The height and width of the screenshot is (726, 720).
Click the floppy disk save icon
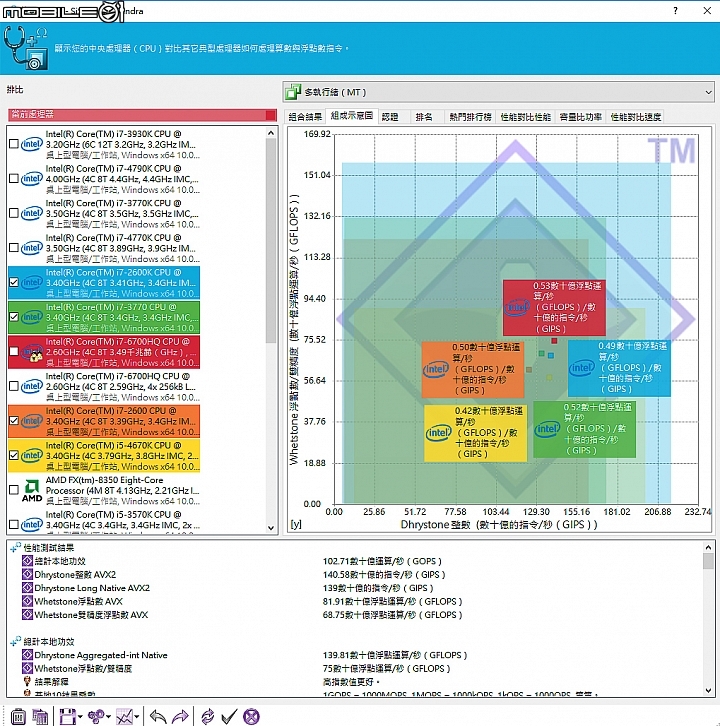pos(68,716)
